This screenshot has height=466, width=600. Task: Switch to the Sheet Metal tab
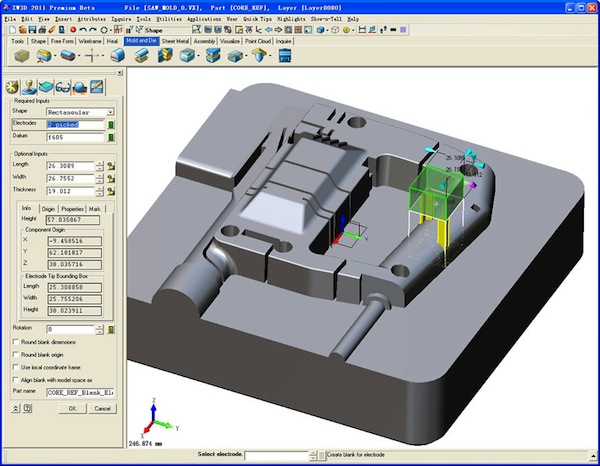pos(175,41)
